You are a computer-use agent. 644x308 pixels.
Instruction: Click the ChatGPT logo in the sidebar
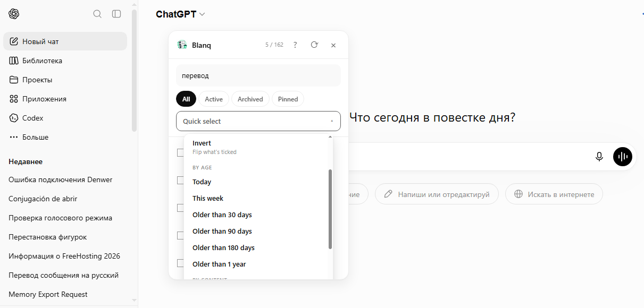(x=14, y=14)
